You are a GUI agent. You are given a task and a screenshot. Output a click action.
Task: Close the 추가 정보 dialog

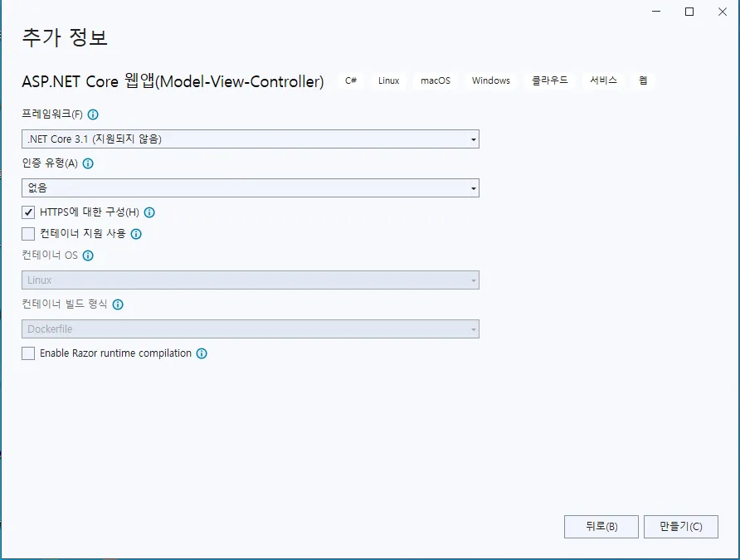[723, 12]
